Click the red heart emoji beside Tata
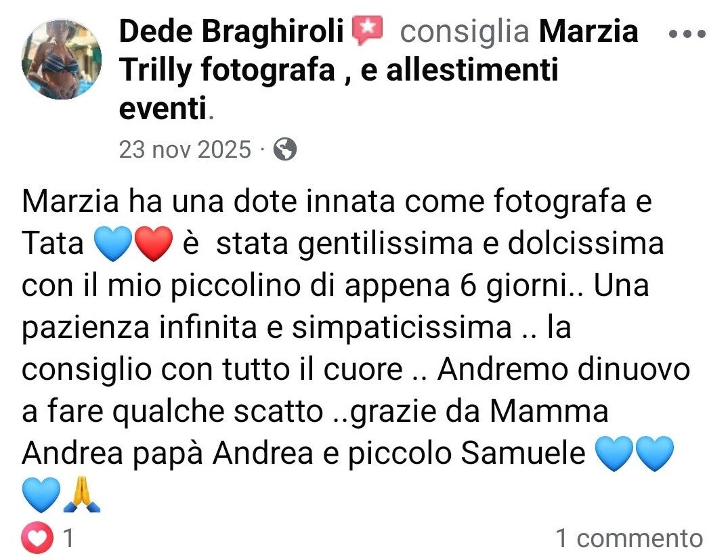 point(153,243)
